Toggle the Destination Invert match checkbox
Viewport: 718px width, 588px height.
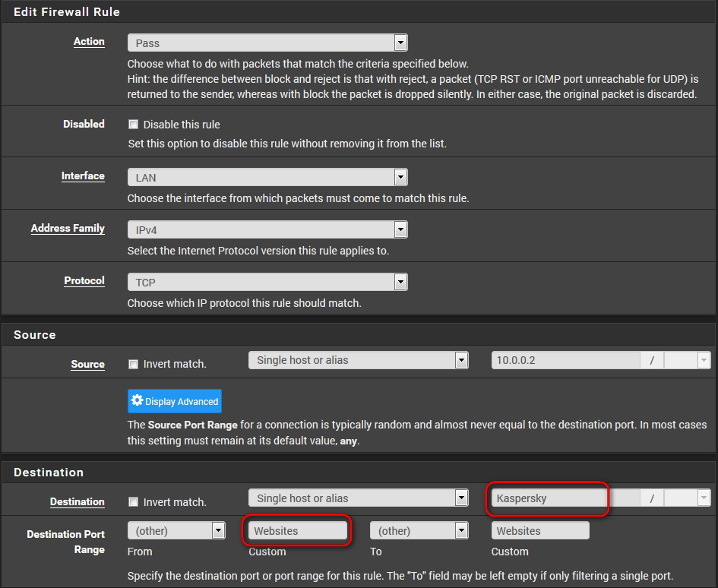pyautogui.click(x=134, y=502)
